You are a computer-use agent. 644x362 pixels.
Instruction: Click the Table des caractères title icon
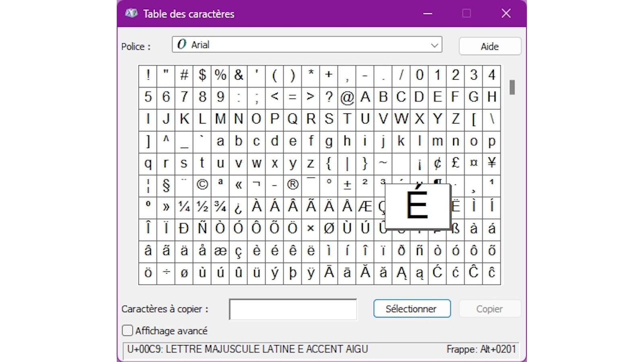(132, 14)
